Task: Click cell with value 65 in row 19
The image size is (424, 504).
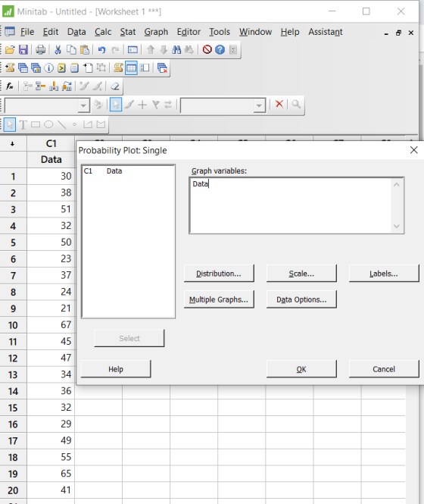Action: (x=51, y=474)
